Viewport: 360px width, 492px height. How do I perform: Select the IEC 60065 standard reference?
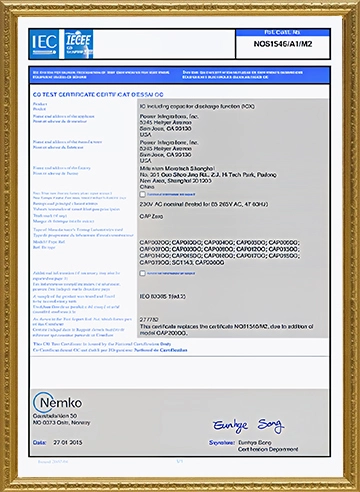click(x=163, y=296)
